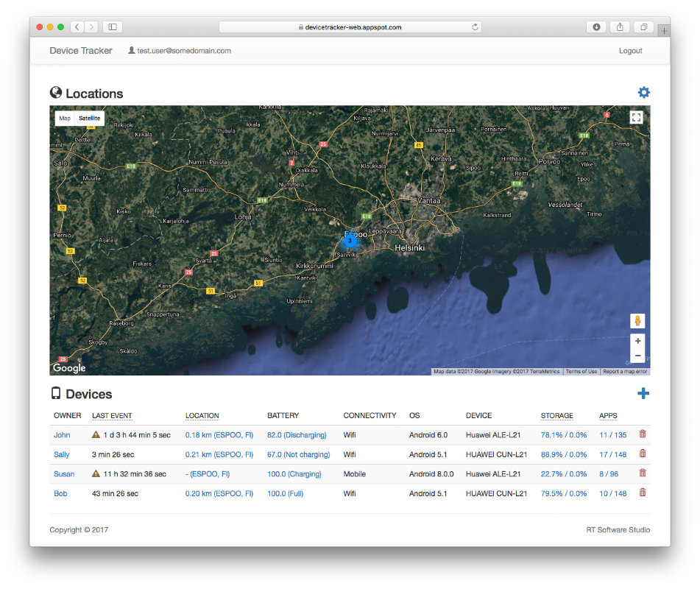
Task: Click the blue plus icon to add device
Action: click(x=643, y=394)
